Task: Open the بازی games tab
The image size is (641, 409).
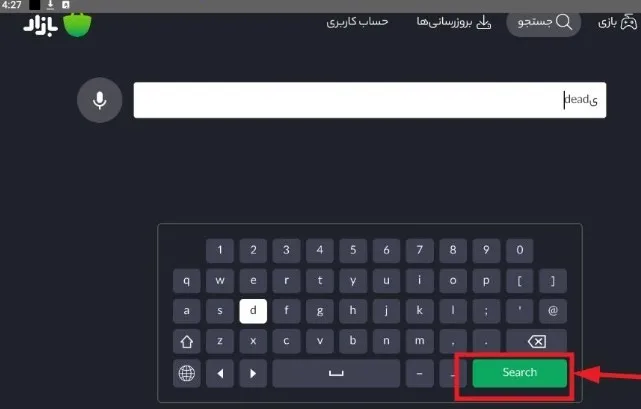Action: pos(617,22)
